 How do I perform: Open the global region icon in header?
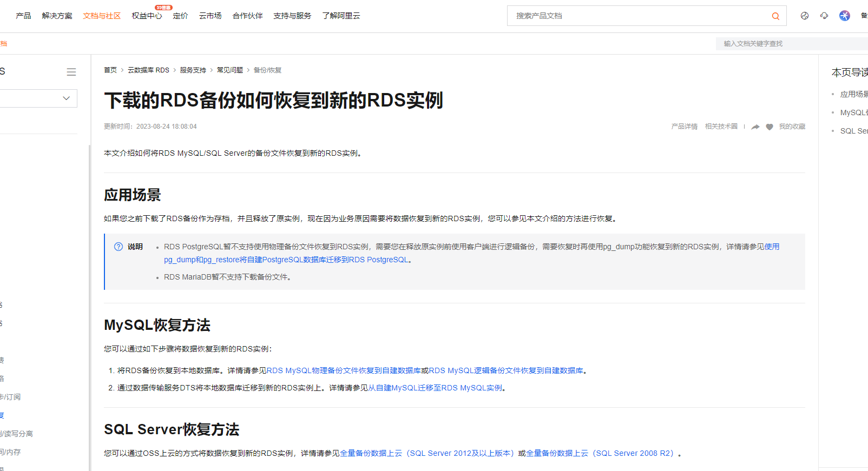[805, 16]
